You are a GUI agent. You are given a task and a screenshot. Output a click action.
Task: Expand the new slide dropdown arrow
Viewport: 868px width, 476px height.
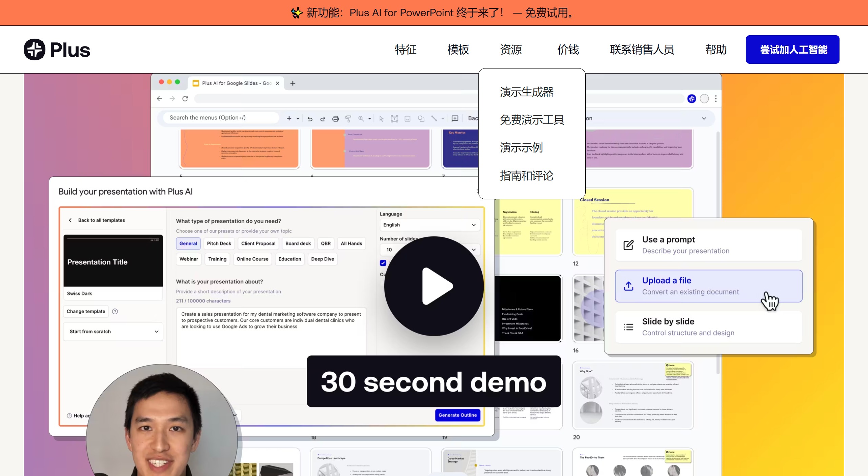coord(298,119)
